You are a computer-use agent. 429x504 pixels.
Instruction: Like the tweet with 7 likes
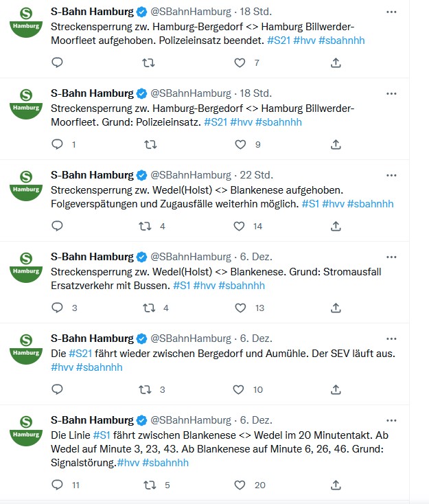(240, 62)
